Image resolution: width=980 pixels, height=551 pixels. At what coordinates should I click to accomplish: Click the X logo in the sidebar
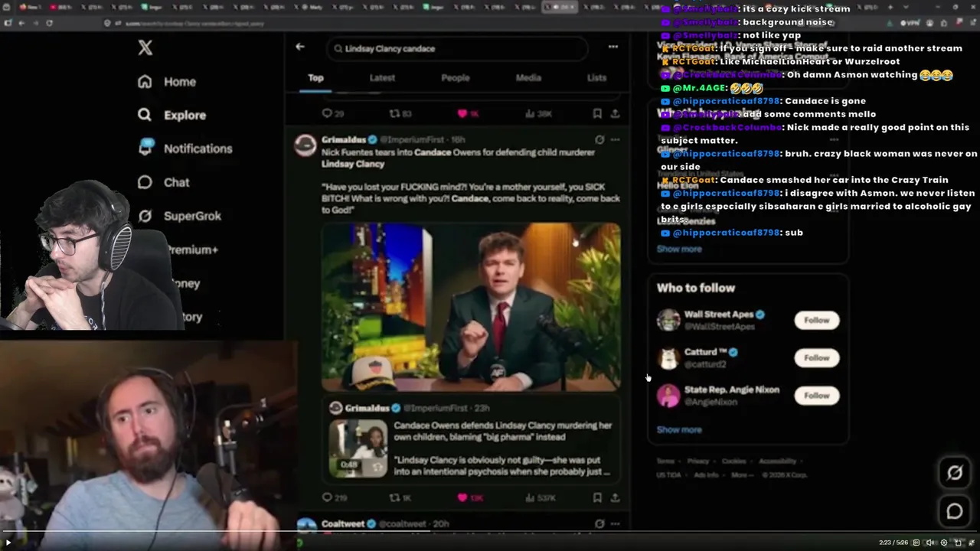[x=145, y=47]
